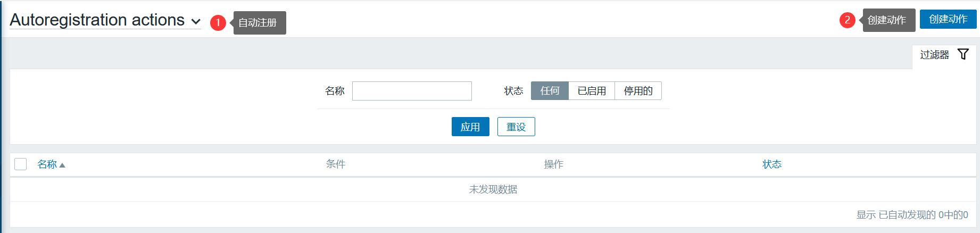This screenshot has width=980, height=233.
Task: Select the 已启用 status option
Action: pyautogui.click(x=592, y=91)
